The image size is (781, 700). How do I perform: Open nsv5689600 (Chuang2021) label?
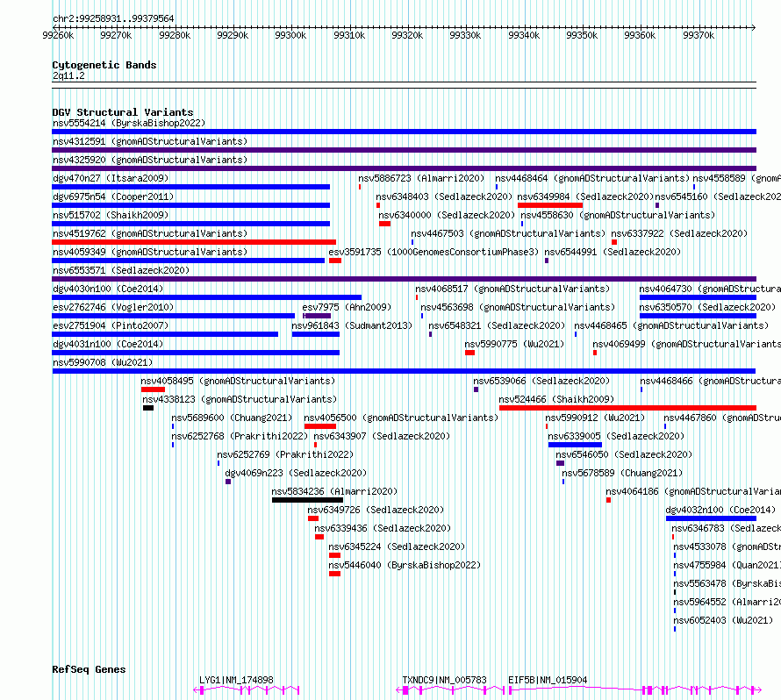[x=232, y=418]
